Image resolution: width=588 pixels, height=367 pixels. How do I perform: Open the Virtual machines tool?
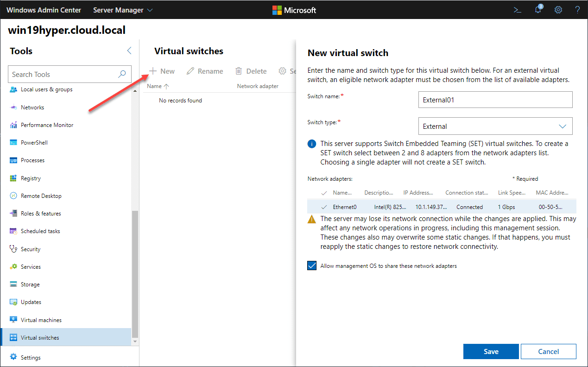[42, 320]
